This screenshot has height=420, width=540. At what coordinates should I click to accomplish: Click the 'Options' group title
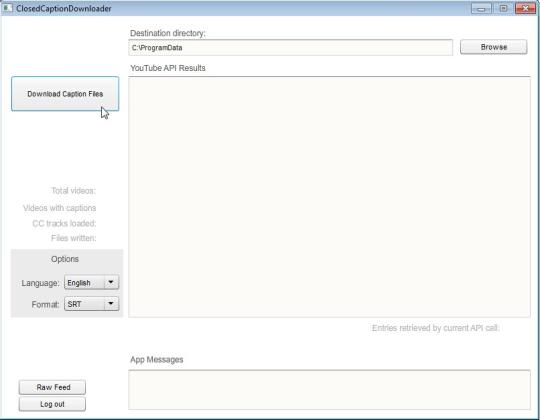(x=65, y=259)
